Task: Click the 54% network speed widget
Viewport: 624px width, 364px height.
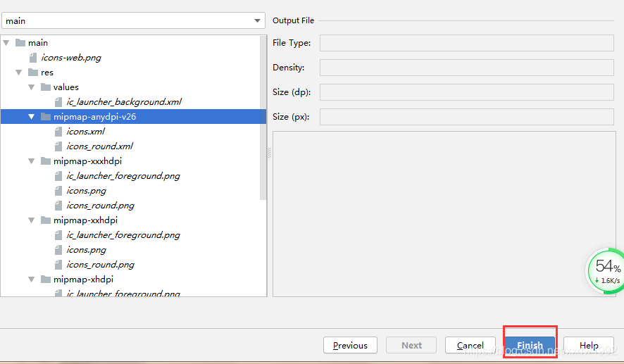Action: tap(606, 271)
